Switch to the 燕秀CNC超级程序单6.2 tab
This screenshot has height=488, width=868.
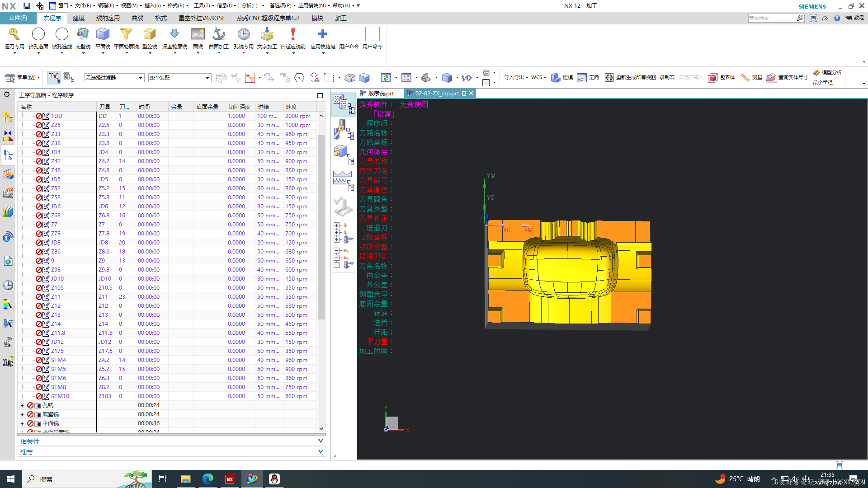click(x=268, y=18)
